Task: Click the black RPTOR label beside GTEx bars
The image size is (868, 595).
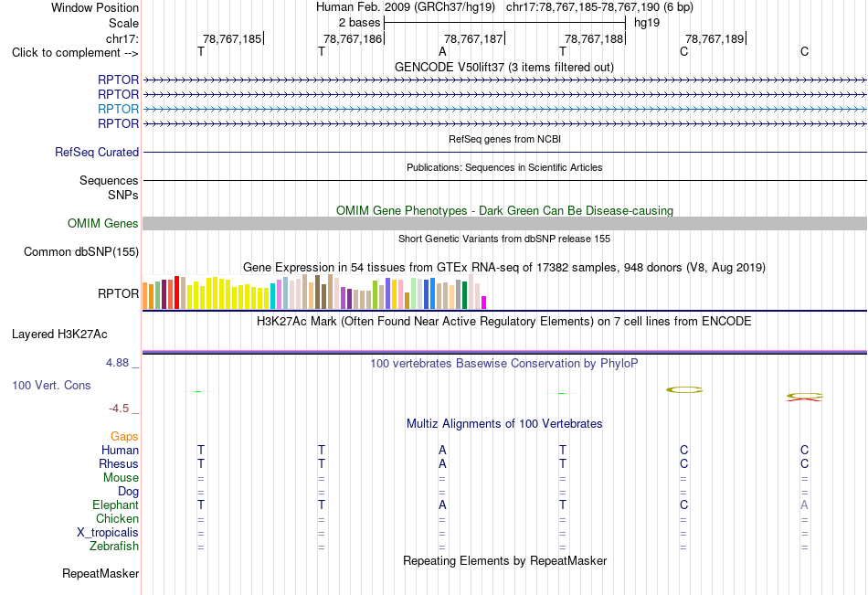Action: [x=118, y=293]
